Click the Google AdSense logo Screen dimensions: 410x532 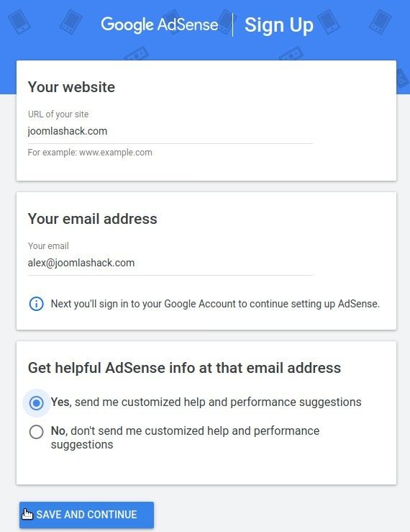pyautogui.click(x=160, y=24)
